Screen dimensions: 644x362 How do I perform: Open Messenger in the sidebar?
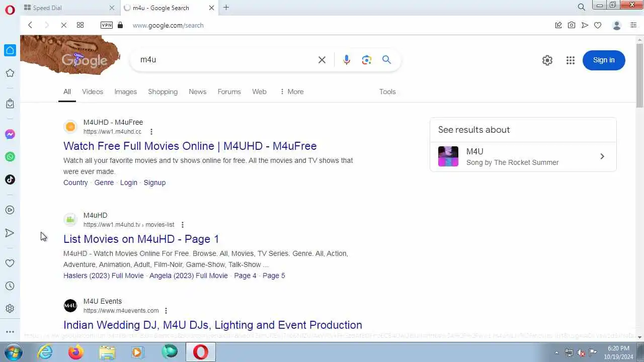10,134
